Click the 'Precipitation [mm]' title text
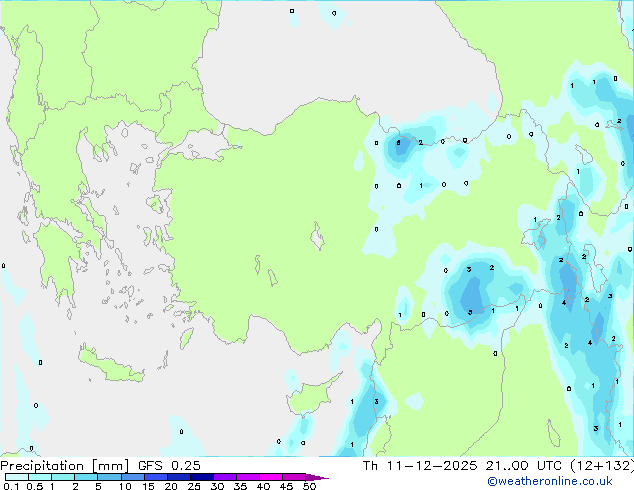The width and height of the screenshot is (634, 490). pyautogui.click(x=65, y=466)
